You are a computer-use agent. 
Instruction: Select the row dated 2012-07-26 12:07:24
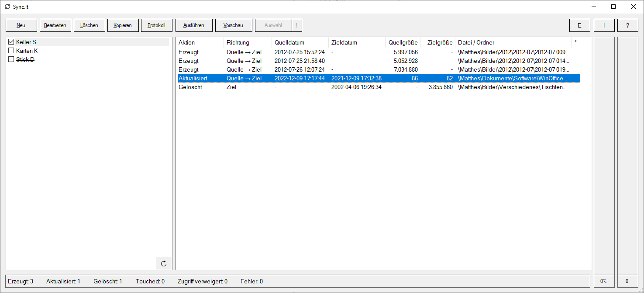379,69
